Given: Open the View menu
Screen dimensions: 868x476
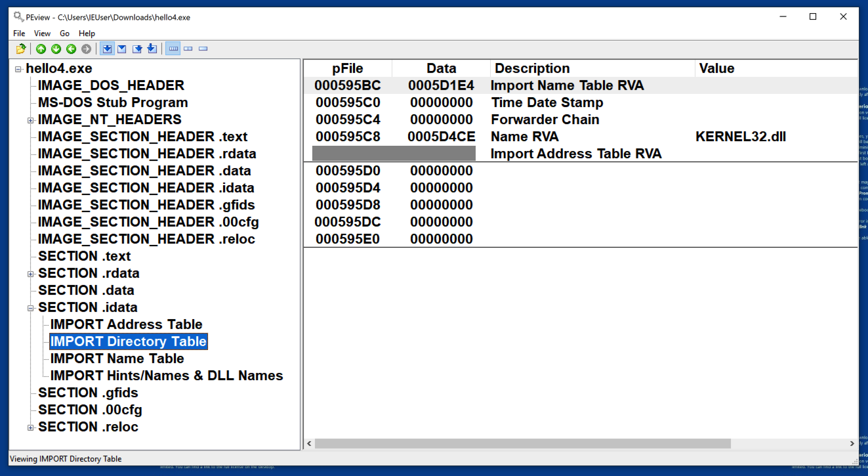Looking at the screenshot, I should click(42, 33).
